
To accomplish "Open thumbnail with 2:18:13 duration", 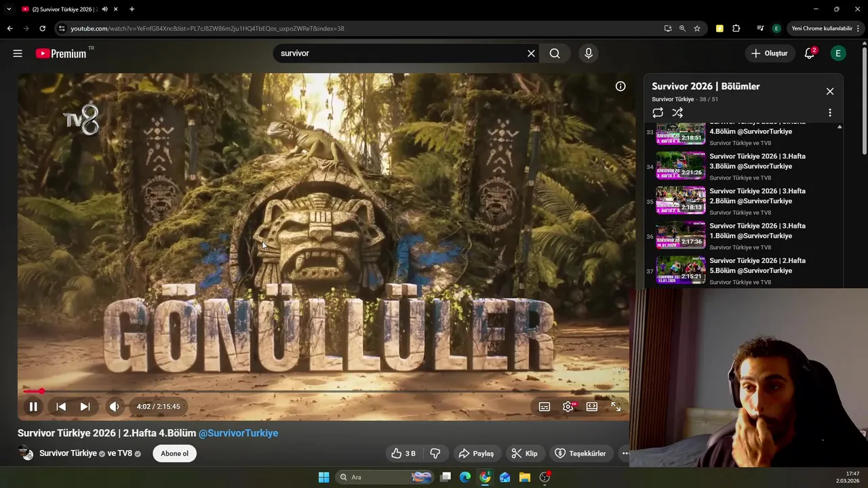I will (681, 200).
